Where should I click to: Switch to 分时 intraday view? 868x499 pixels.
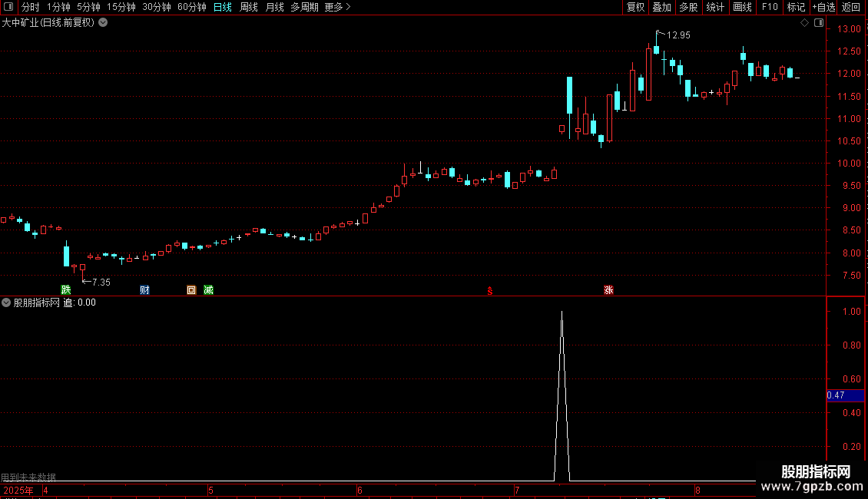(31, 7)
